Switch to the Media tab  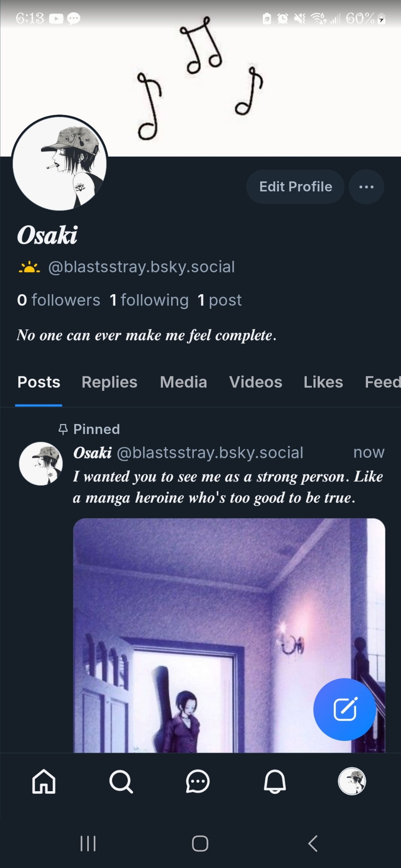coord(183,382)
